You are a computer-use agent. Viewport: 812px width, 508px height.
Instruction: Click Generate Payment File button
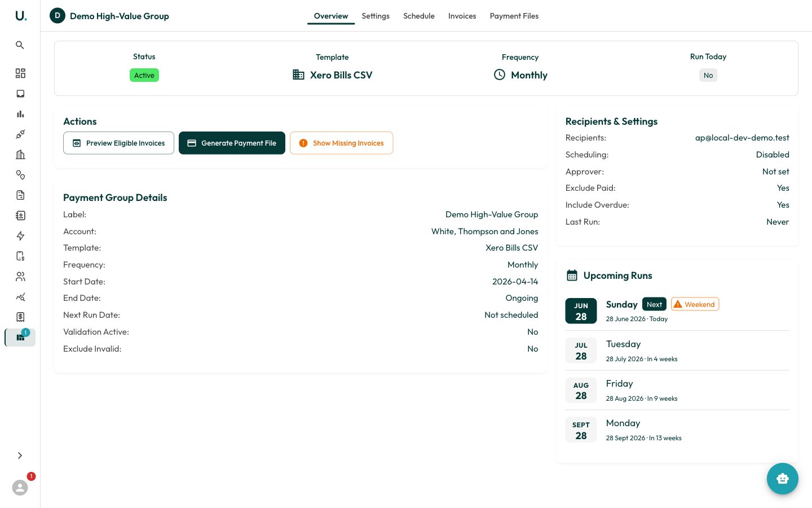tap(232, 143)
